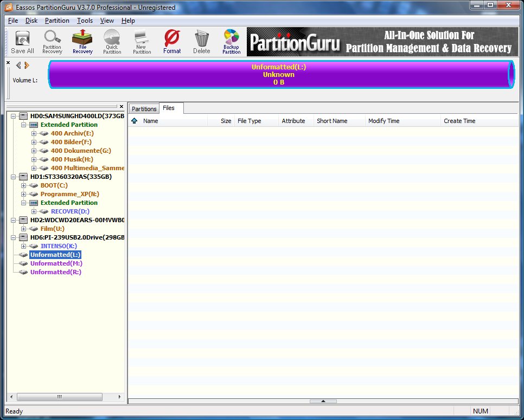Screen dimensions: 524x420
Task: Expand the RECOVER(D:) partition
Action: coord(34,212)
